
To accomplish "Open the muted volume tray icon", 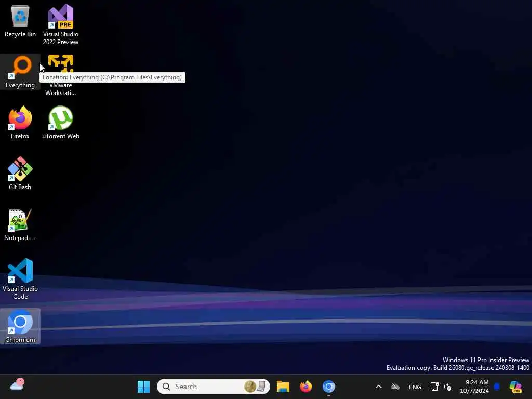I will (448, 387).
